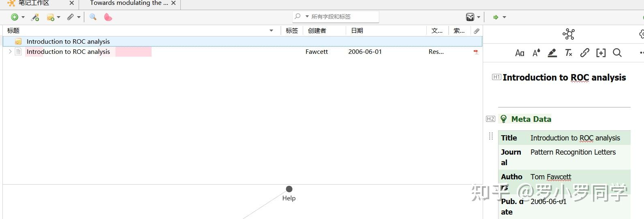Click the find magnifier in note editor
644x219 pixels.
tap(617, 53)
